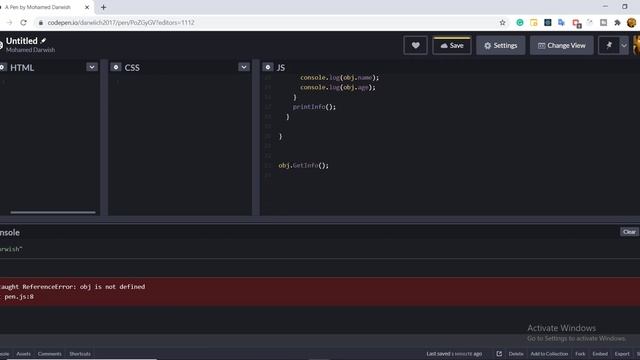The image size is (640, 360).
Task: Click Embed in the footer
Action: tap(600, 354)
